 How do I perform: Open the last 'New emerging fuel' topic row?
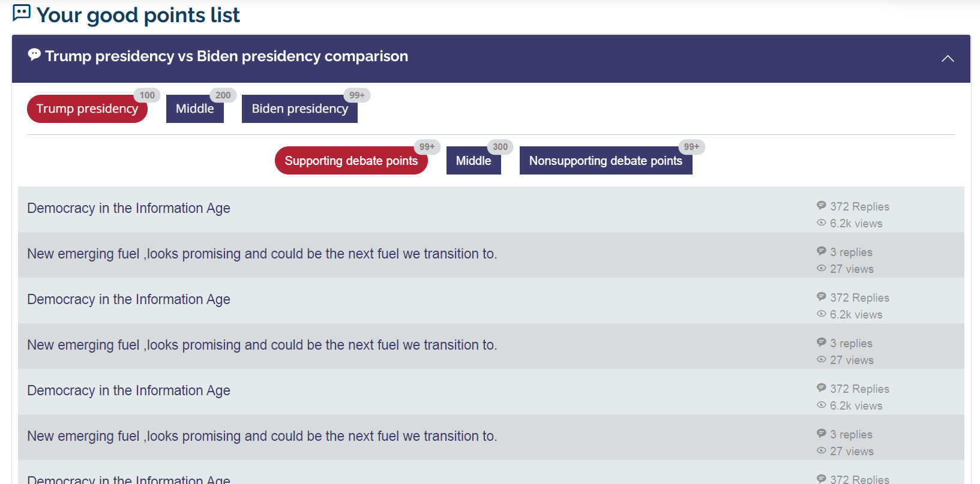coord(262,436)
